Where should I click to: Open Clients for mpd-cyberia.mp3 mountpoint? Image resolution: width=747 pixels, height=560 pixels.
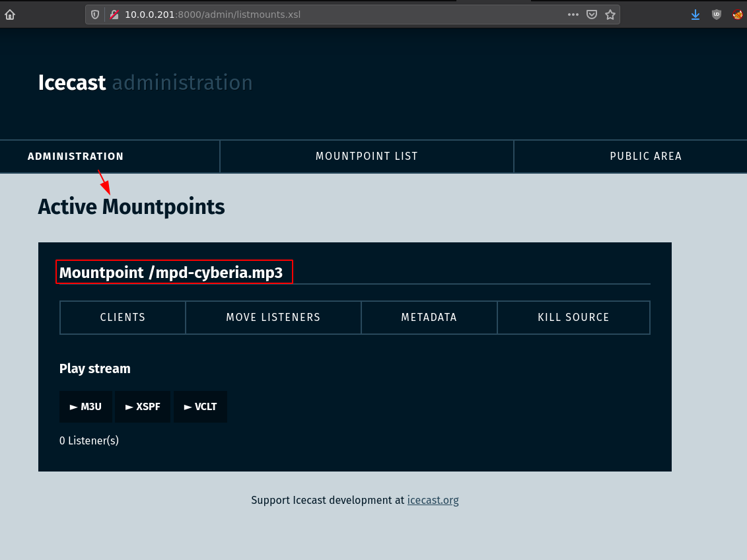(123, 318)
